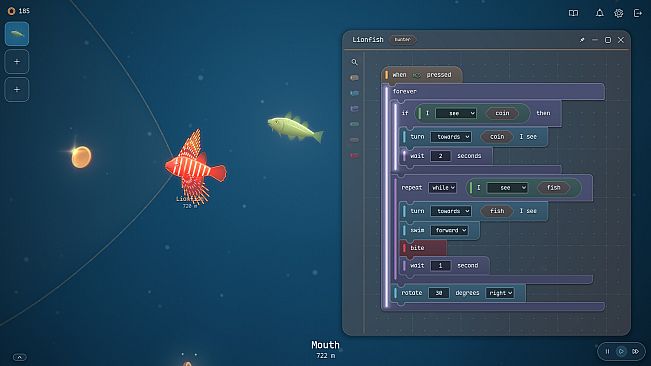Select the 'fish' pill in the turn towards block

tap(497, 211)
